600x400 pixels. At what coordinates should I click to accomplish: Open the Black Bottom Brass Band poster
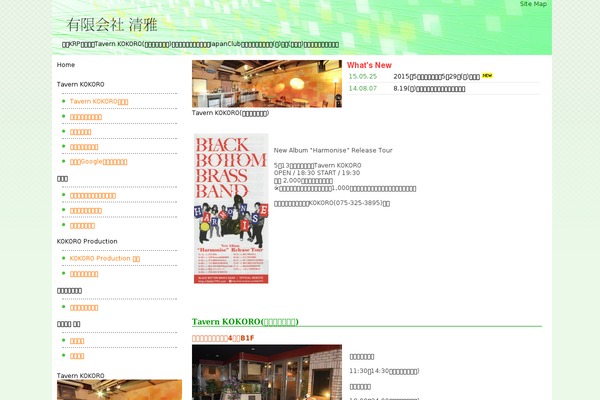pyautogui.click(x=231, y=208)
